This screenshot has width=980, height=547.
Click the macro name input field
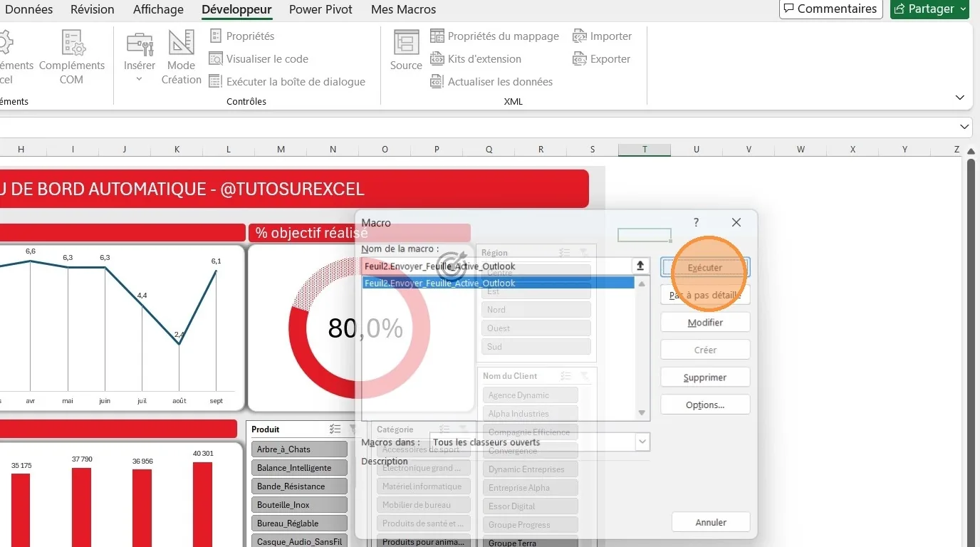496,266
